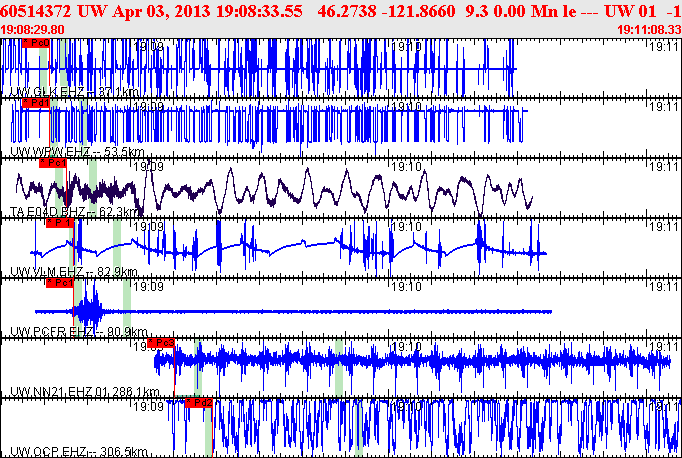Click the red P pick marker on UW.GLK trace
Viewport: 682px width, 458px height.
34,44
